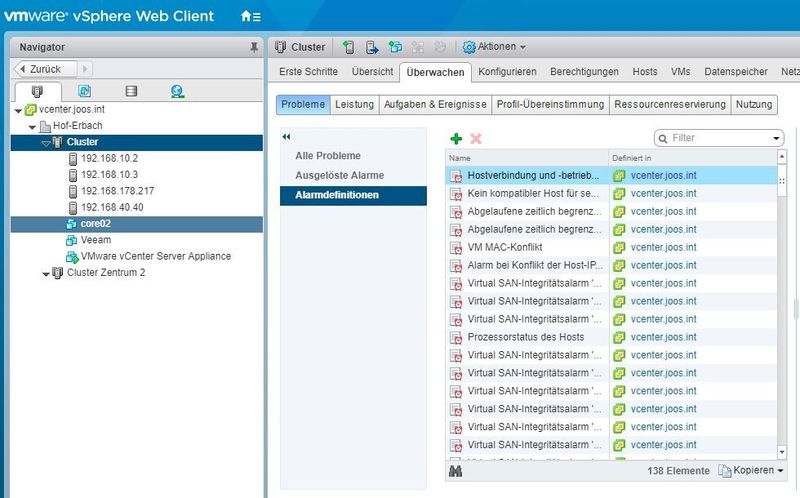The image size is (800, 498).
Task: Open the Filter dropdown arrow
Action: click(x=776, y=138)
